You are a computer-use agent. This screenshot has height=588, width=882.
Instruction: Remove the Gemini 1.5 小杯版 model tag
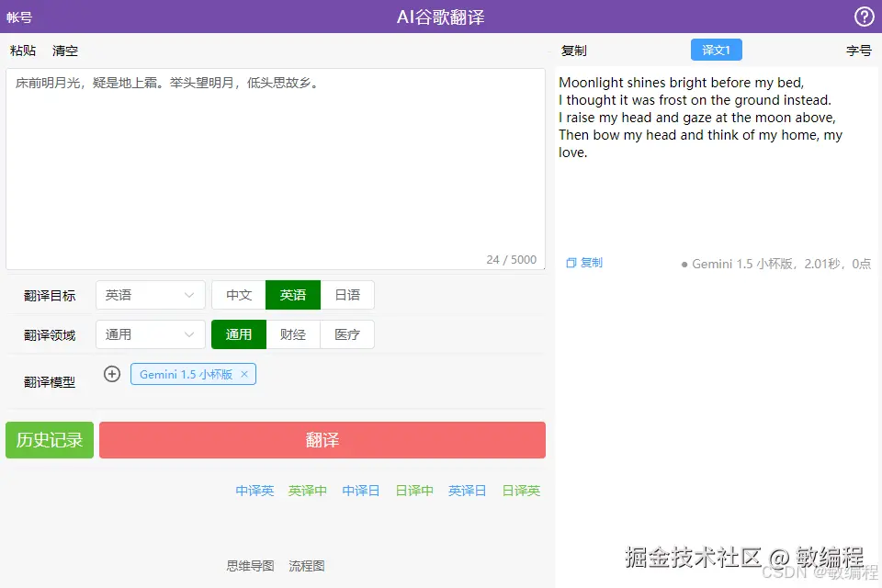pyautogui.click(x=244, y=374)
